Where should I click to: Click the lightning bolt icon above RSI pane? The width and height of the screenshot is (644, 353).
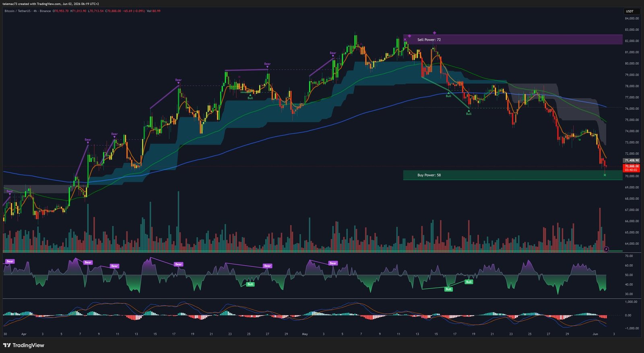coord(606,249)
